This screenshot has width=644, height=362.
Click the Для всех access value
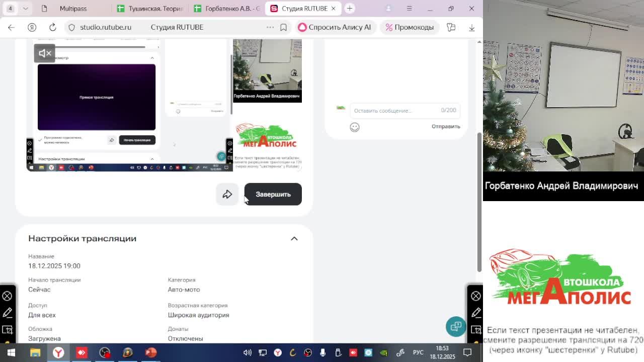[x=42, y=315]
